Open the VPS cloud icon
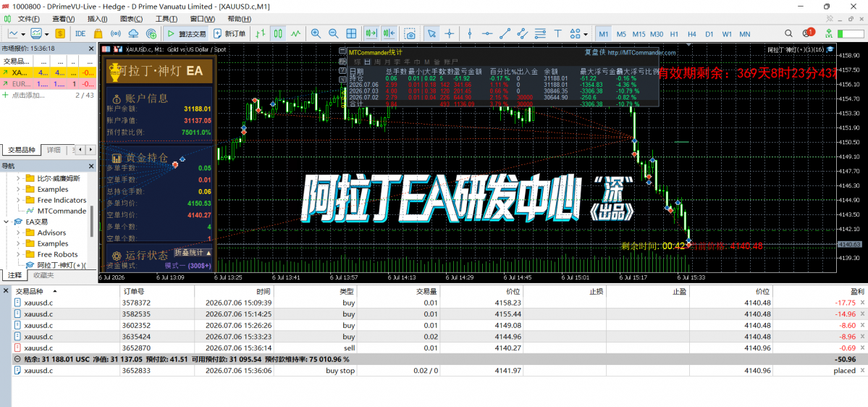Image resolution: width=868 pixels, height=407 pixels. click(133, 33)
